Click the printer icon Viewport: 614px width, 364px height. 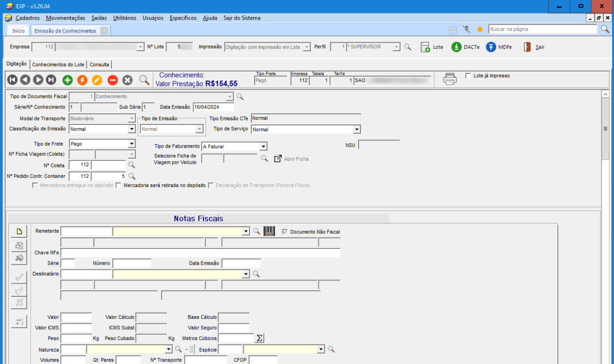[x=450, y=79]
